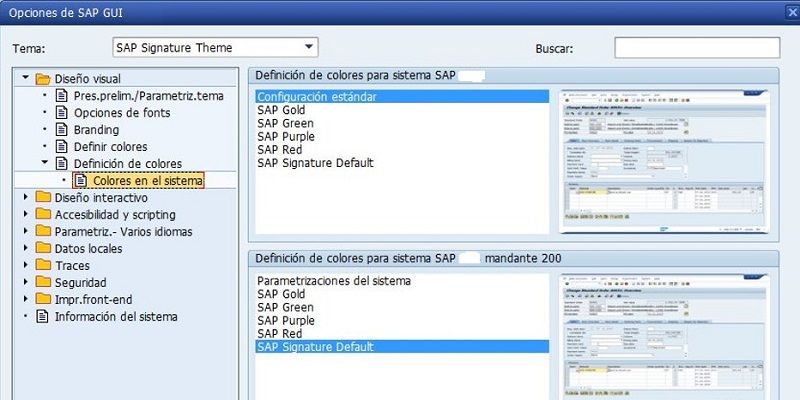Expand the Impr.front-end tree arrow
This screenshot has height=400, width=800.
(26, 299)
